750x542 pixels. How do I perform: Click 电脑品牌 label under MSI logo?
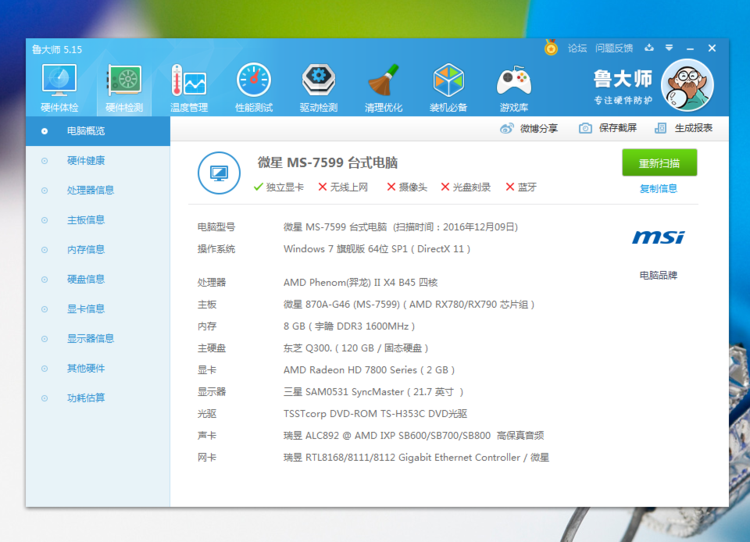click(659, 275)
